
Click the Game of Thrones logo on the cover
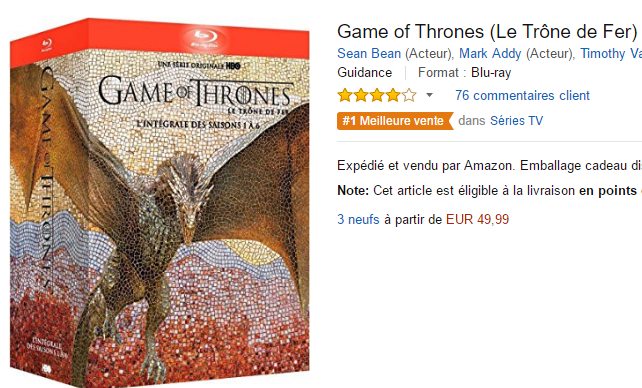click(196, 91)
